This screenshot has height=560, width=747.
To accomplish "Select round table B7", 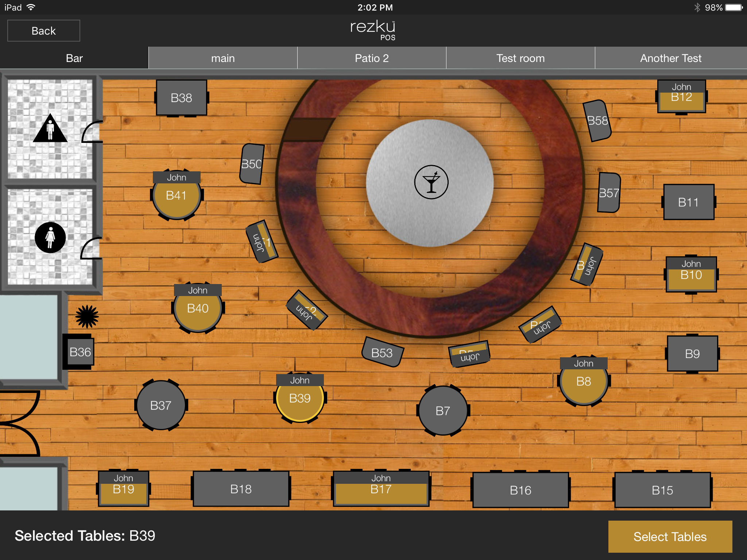I will [443, 411].
